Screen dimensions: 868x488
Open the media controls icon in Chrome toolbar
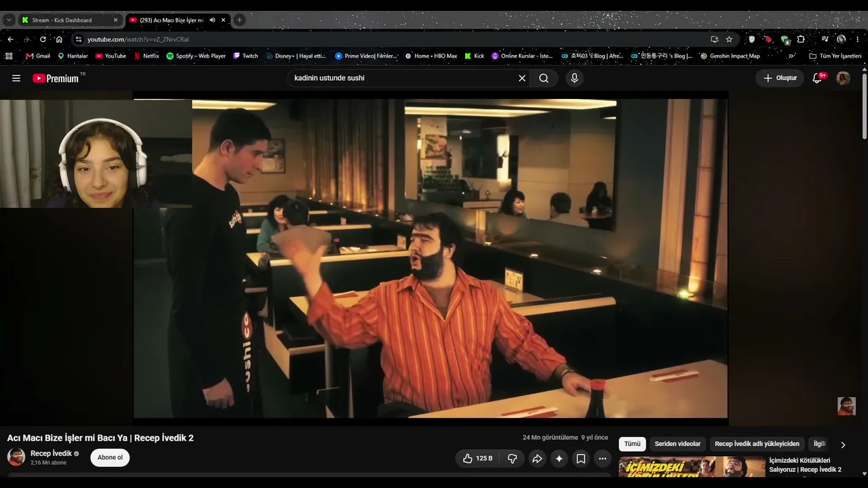[825, 39]
